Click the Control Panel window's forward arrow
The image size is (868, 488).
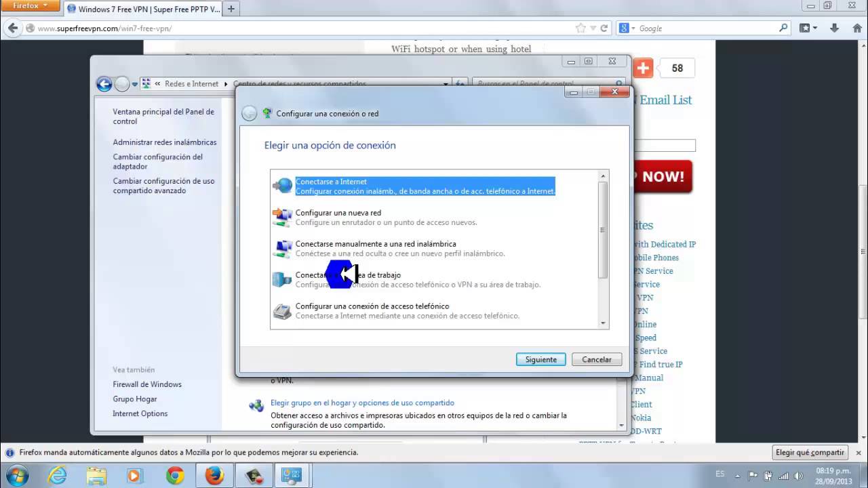point(122,84)
